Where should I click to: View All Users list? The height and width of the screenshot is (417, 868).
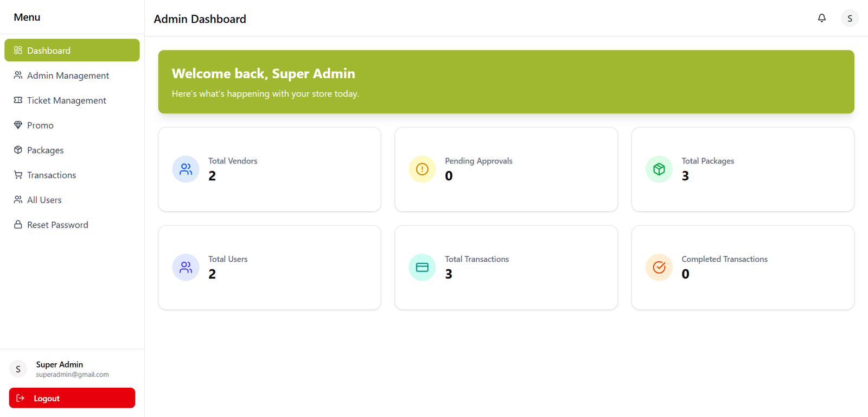coord(44,200)
